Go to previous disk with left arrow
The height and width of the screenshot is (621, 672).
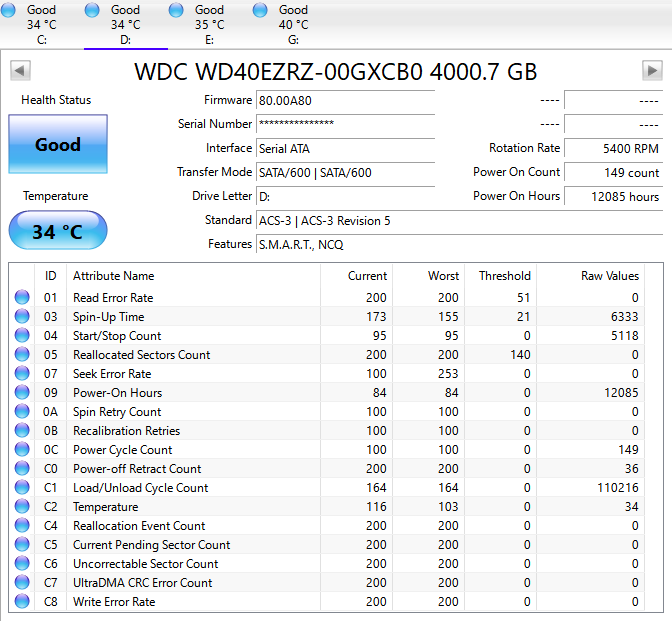pos(20,70)
